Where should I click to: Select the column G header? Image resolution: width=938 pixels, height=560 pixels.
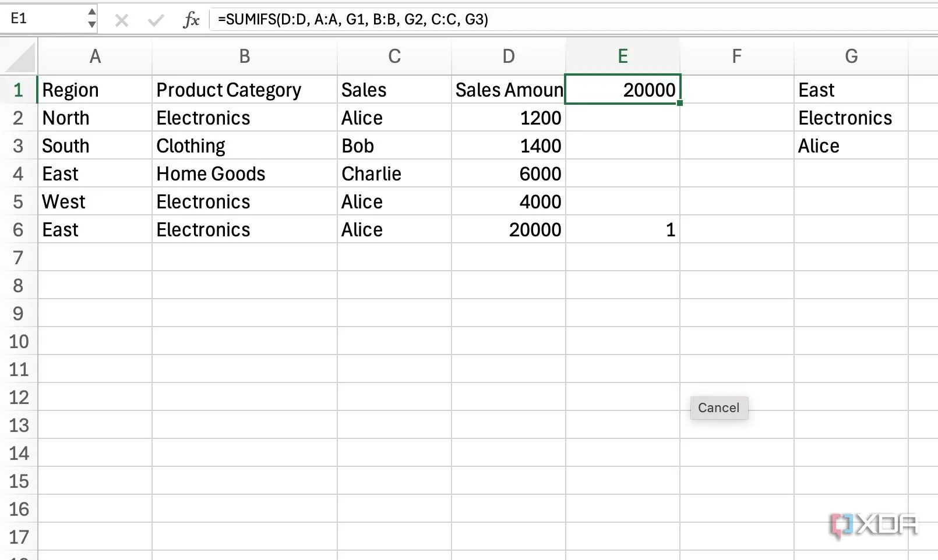851,56
